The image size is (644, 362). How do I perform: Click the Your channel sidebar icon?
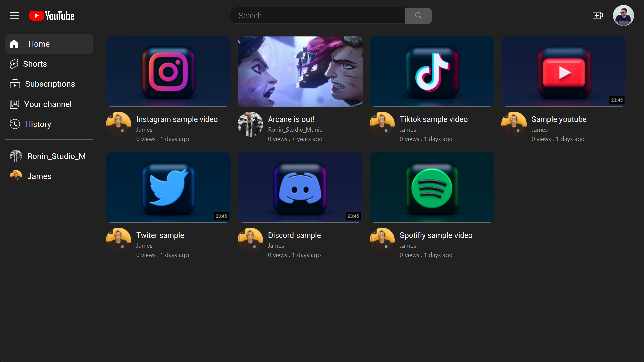coord(14,104)
